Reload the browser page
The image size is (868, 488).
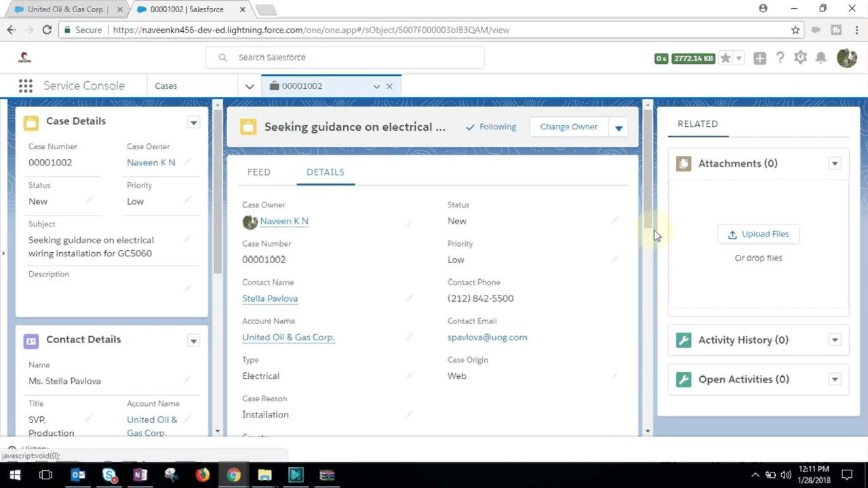[x=47, y=30]
